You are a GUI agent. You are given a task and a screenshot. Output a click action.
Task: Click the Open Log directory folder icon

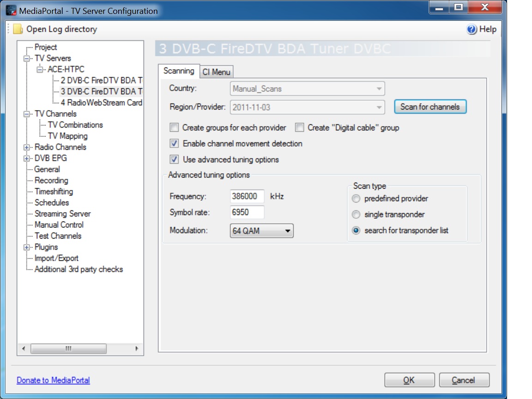click(18, 29)
